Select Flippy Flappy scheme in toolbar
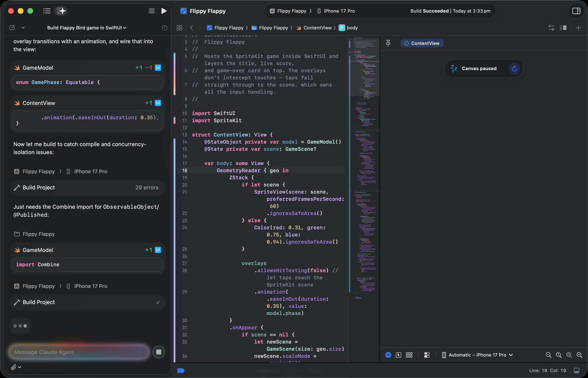This screenshot has width=588, height=378. click(x=288, y=11)
